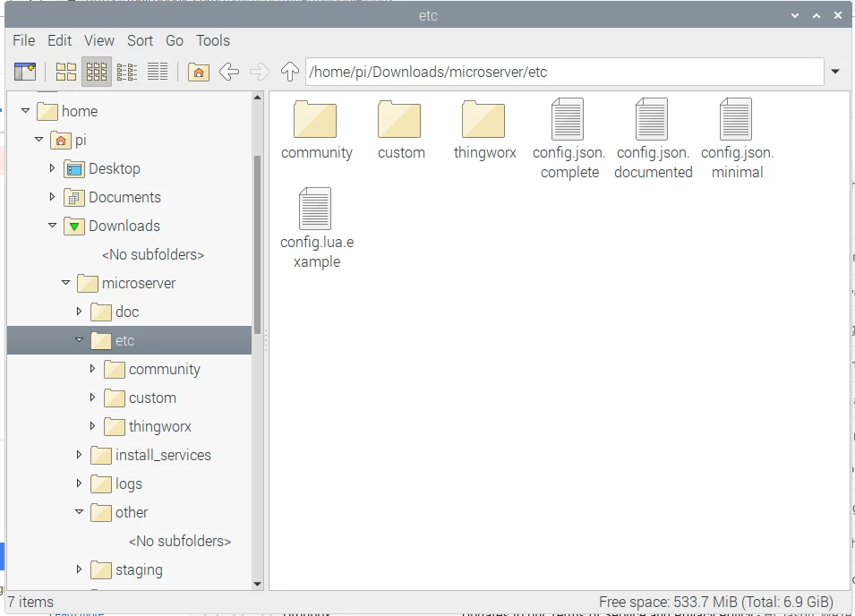This screenshot has height=616, width=855.
Task: Collapse the etc tree node
Action: tap(79, 339)
